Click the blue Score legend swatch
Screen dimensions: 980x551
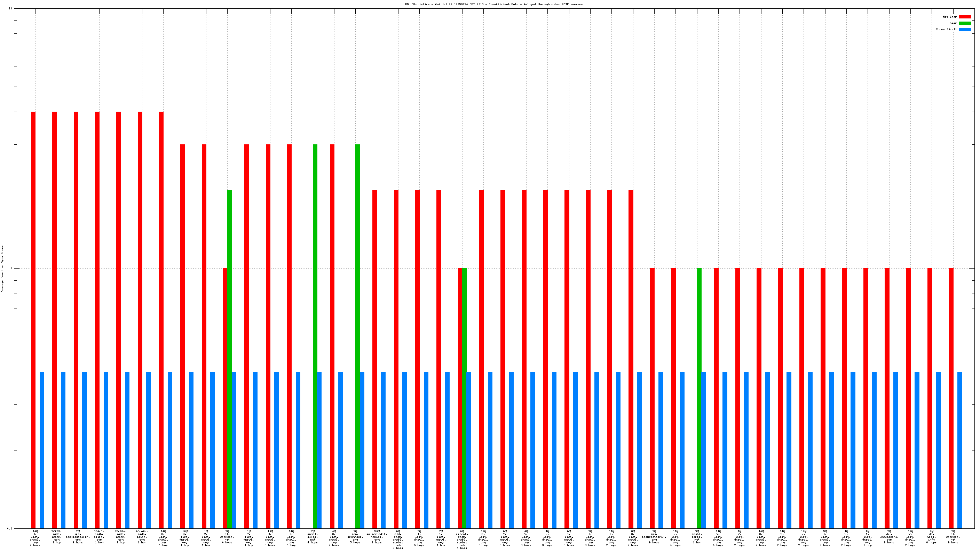point(964,29)
